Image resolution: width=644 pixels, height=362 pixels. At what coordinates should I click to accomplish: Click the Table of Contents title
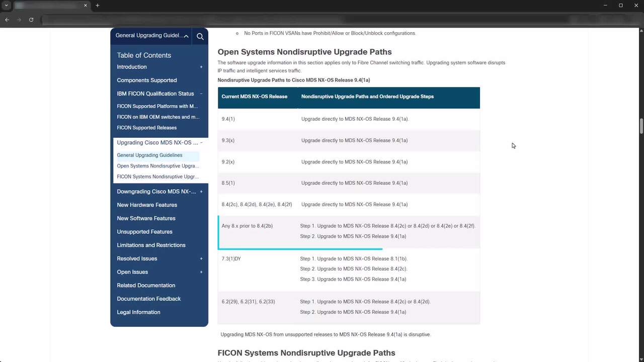point(144,55)
